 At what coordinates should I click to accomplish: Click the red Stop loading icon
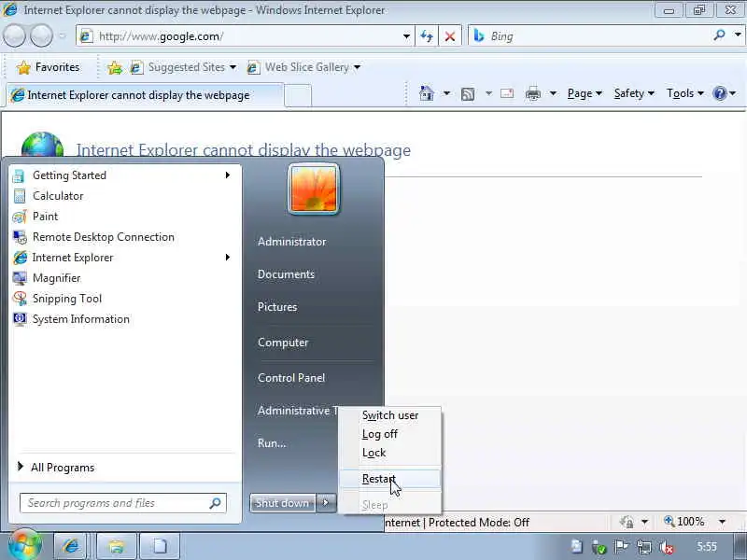450,36
